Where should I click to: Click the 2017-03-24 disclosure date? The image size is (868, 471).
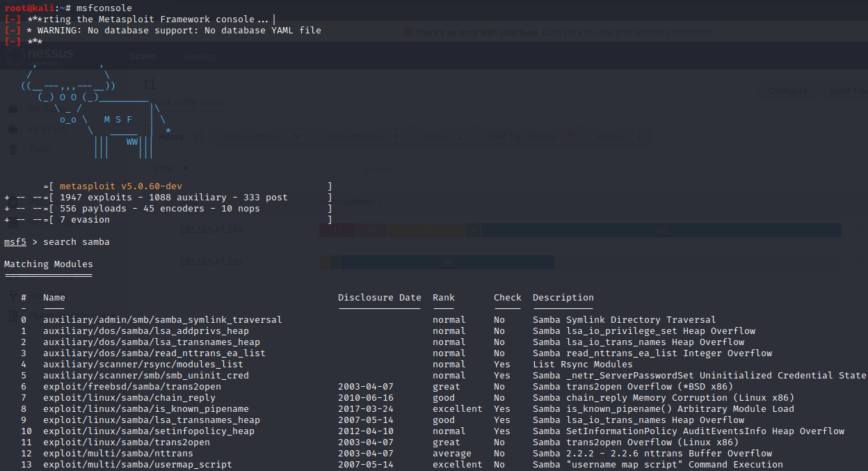coord(366,409)
